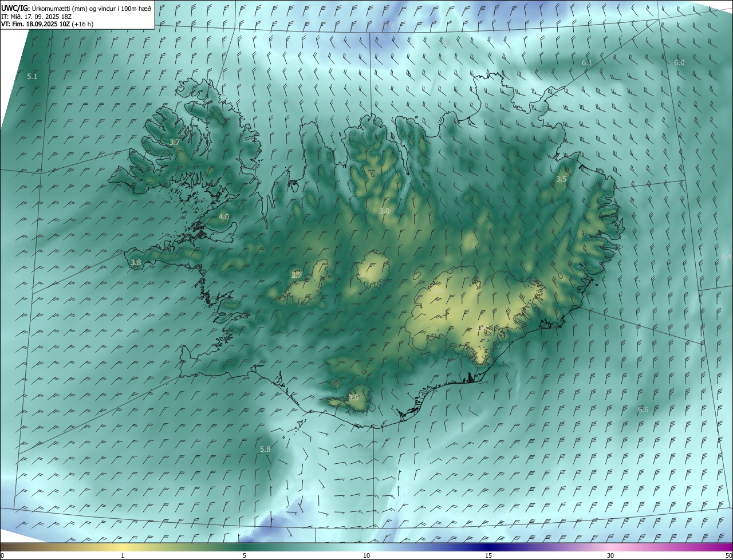Click the '30' label on the colour scale
Image resolution: width=733 pixels, height=560 pixels.
pyautogui.click(x=610, y=555)
